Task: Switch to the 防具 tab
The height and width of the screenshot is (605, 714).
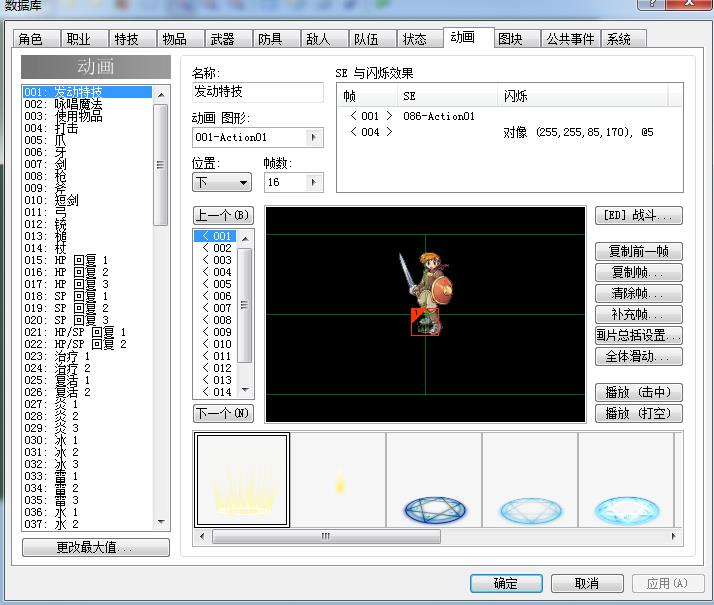Action: tap(276, 39)
